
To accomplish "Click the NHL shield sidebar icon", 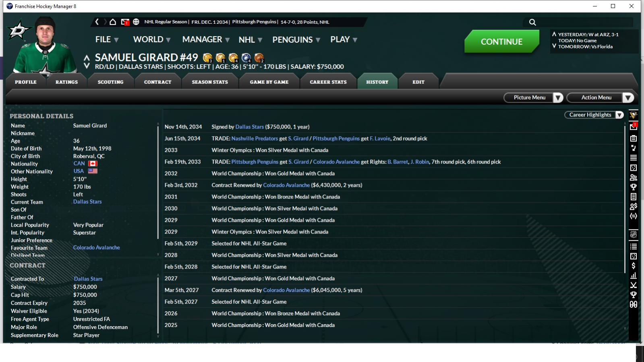I will click(634, 234).
